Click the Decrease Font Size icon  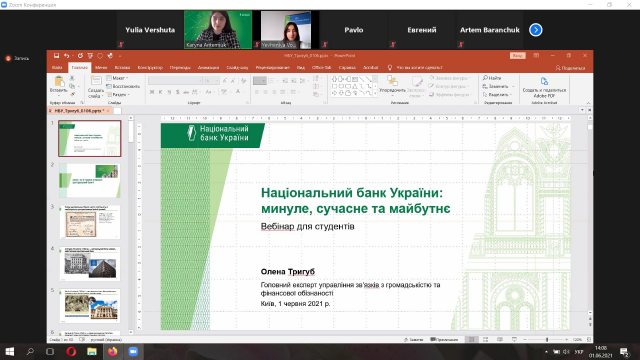click(x=233, y=81)
